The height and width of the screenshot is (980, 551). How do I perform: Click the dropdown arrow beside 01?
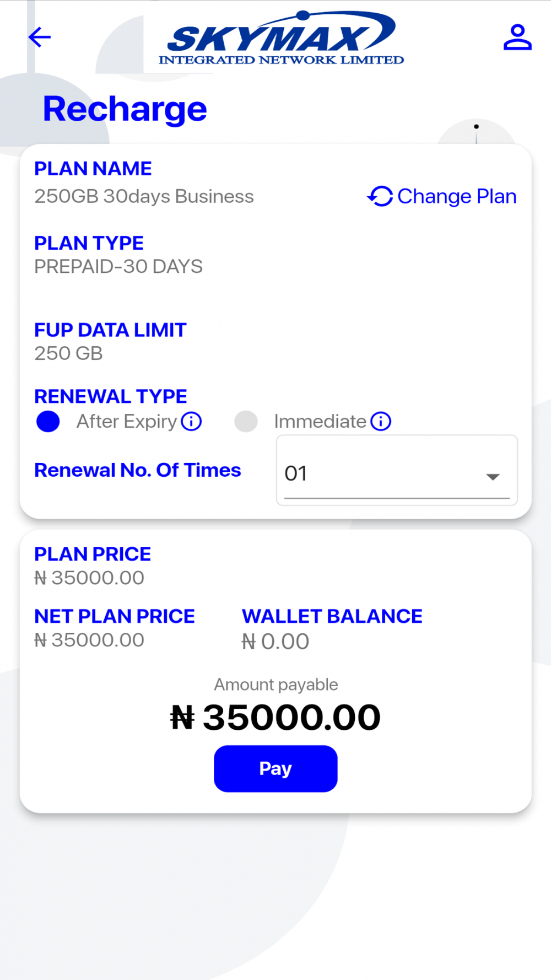tap(493, 476)
